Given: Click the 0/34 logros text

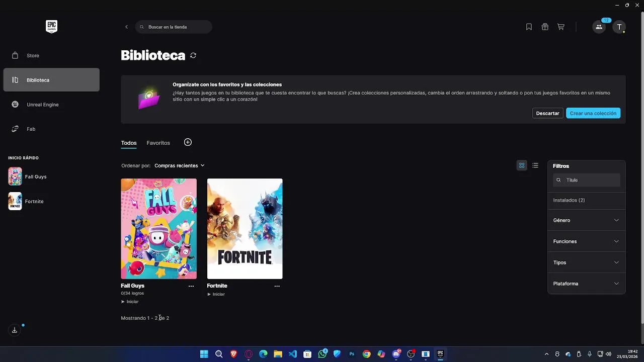Looking at the screenshot, I should pos(132,293).
